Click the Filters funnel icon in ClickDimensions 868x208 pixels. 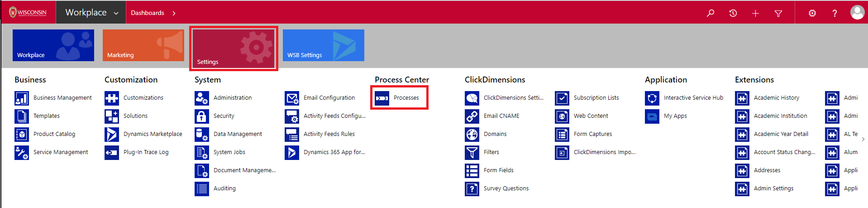[x=472, y=152]
